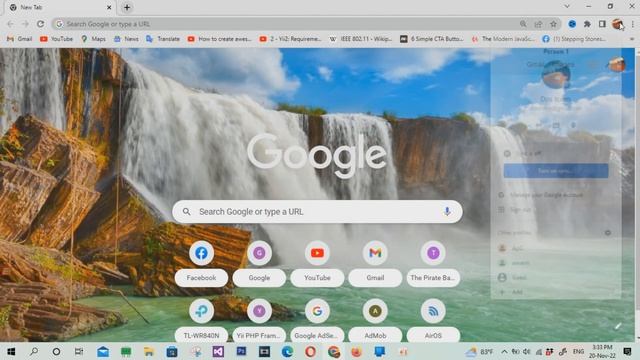640x360 pixels.
Task: Show more bookmarks overflow chevron
Action: [x=632, y=39]
